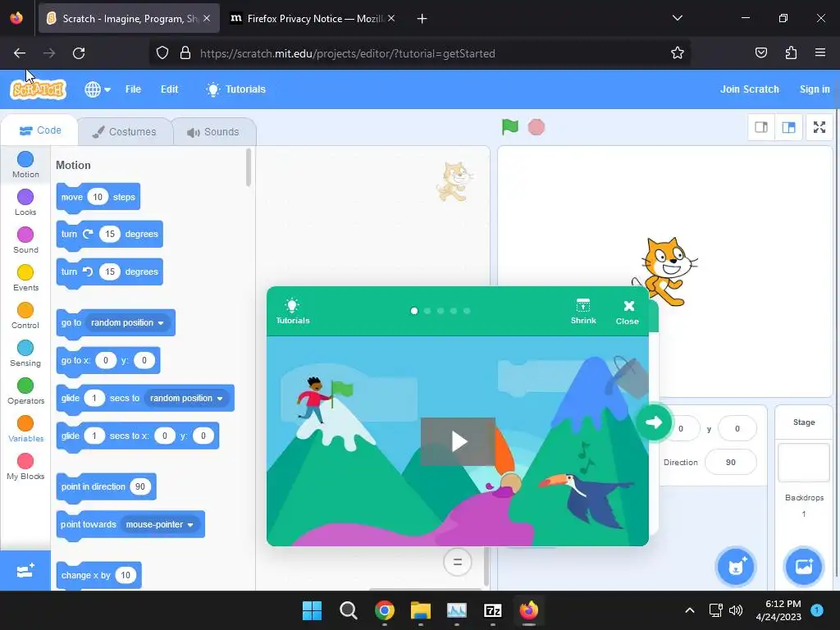
Task: Click the sprite Direction field
Action: [x=731, y=463]
